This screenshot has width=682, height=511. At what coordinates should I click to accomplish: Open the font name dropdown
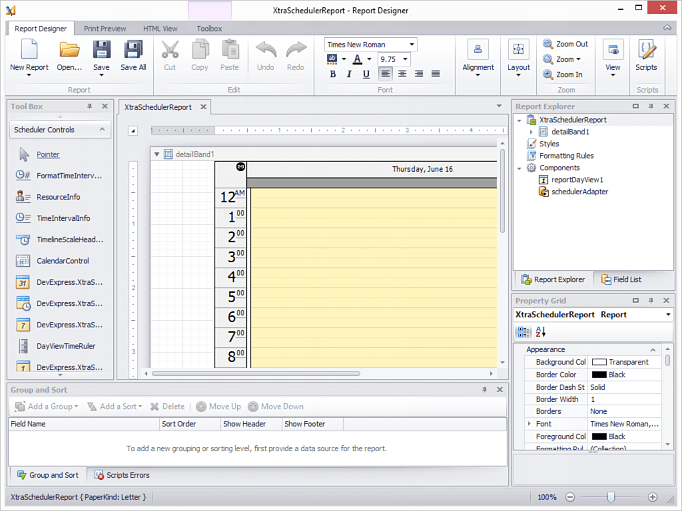click(411, 44)
